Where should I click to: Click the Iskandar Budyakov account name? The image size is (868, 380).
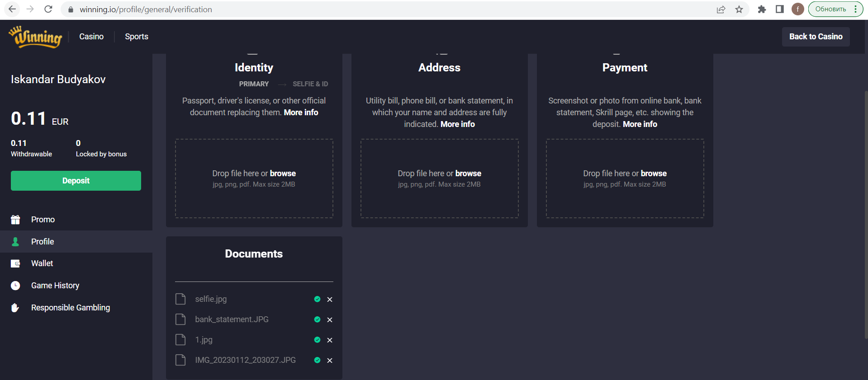click(x=58, y=80)
